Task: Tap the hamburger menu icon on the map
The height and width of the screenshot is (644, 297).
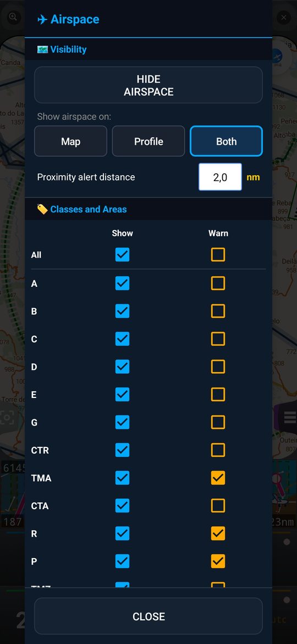Action: [290, 417]
